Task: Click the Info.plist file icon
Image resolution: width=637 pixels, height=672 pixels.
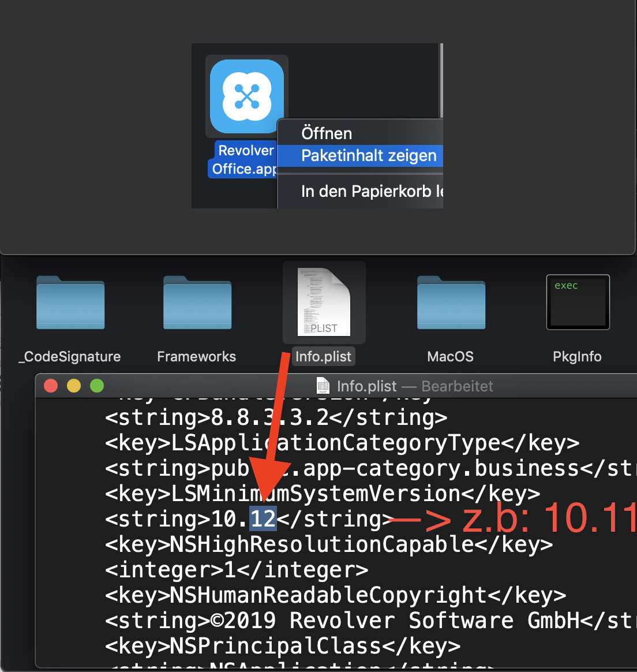Action: coord(324,302)
